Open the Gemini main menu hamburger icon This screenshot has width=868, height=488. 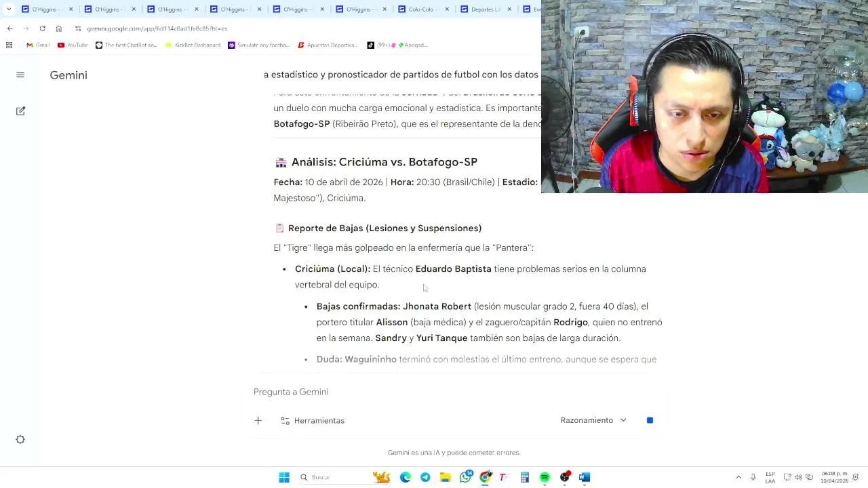(20, 75)
